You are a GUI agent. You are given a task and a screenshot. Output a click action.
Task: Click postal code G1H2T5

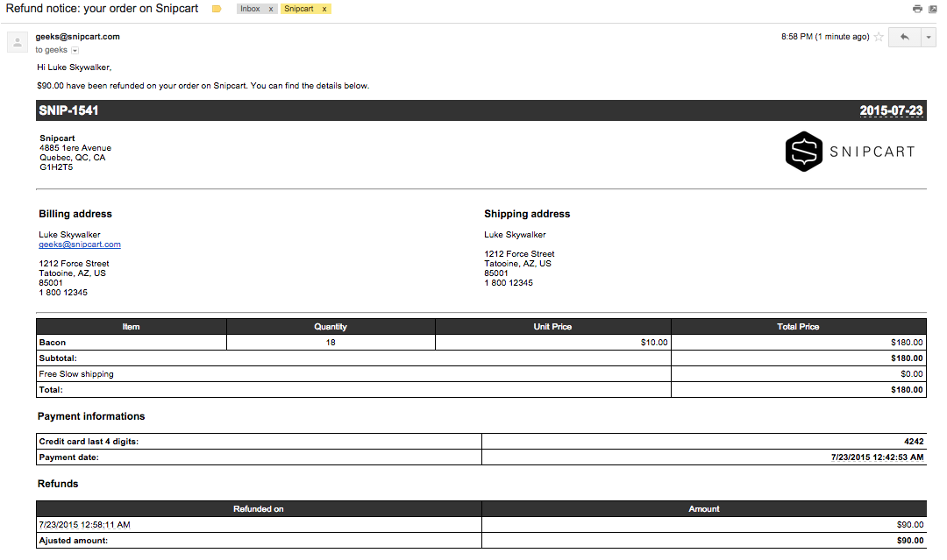pyautogui.click(x=56, y=167)
